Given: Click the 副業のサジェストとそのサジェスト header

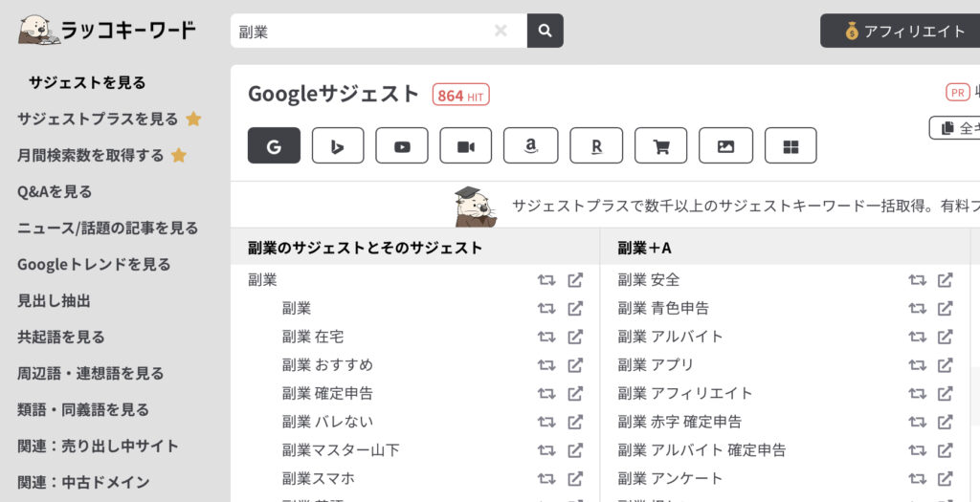Looking at the screenshot, I should pyautogui.click(x=366, y=248).
